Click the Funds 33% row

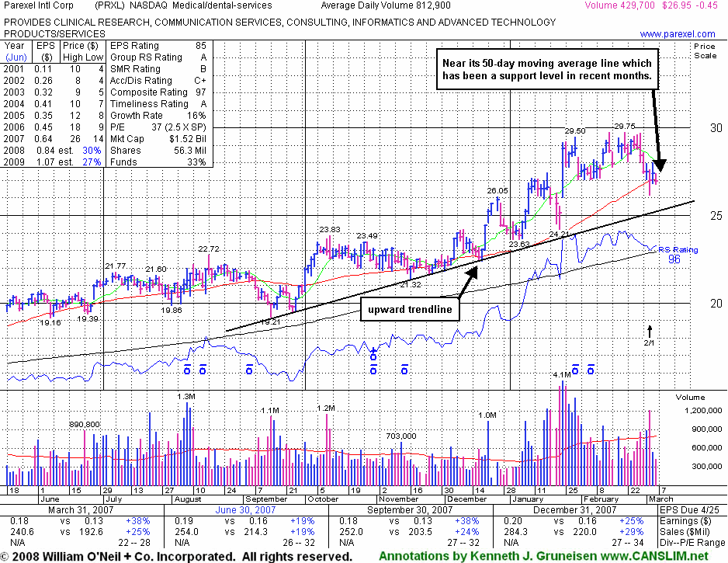coord(158,162)
